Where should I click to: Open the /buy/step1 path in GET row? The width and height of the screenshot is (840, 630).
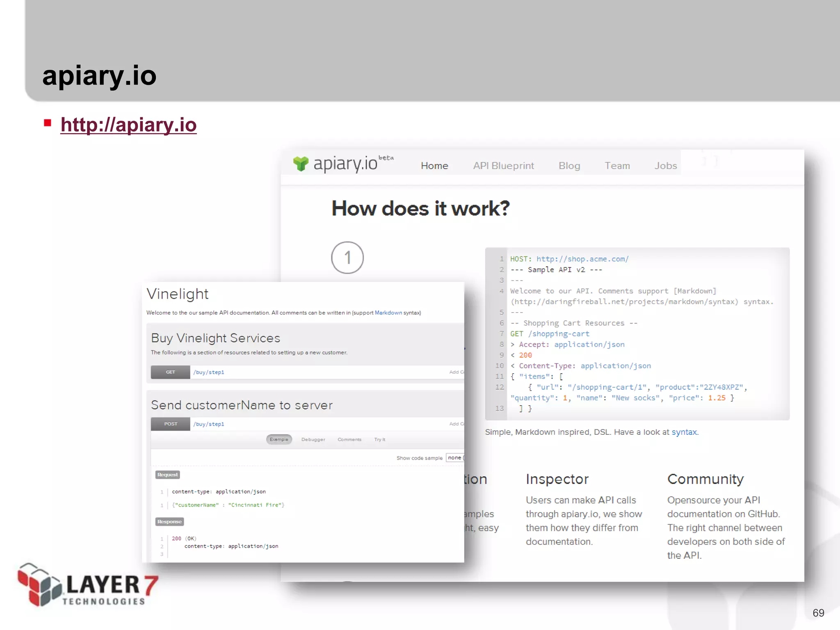click(209, 372)
